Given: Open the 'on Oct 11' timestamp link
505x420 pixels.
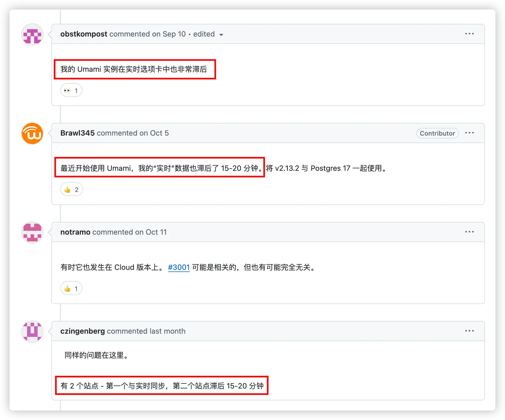Looking at the screenshot, I should [151, 232].
